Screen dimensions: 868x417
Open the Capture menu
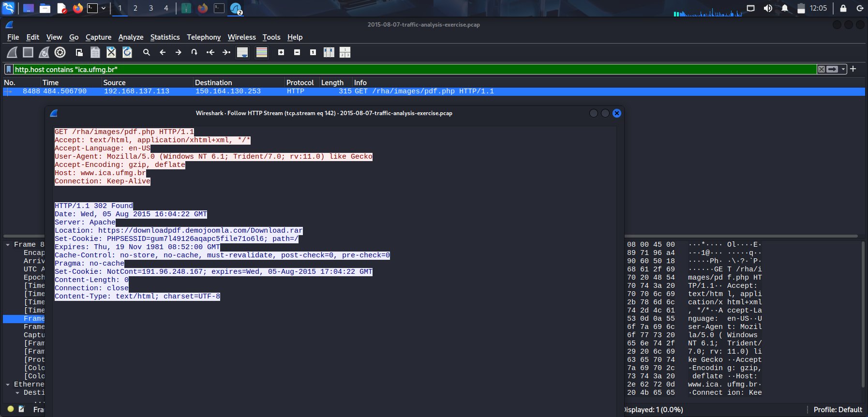(x=99, y=37)
